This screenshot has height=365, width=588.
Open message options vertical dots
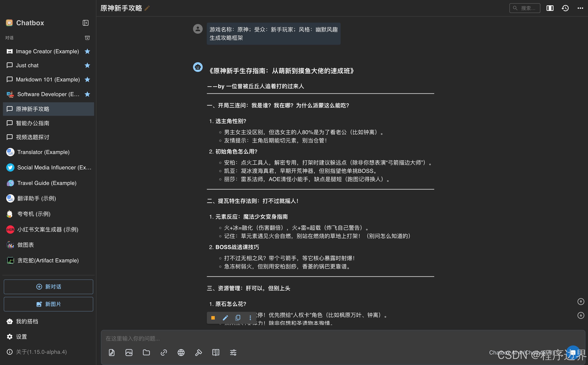[x=250, y=318]
